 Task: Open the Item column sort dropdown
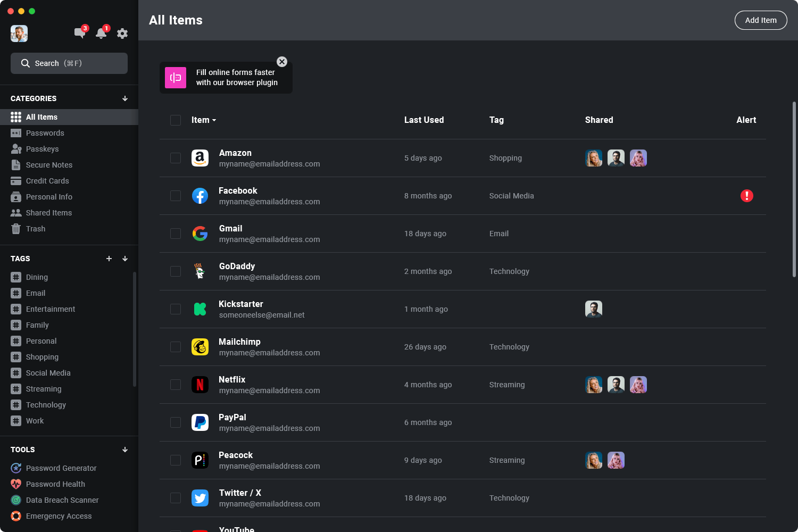(x=204, y=120)
